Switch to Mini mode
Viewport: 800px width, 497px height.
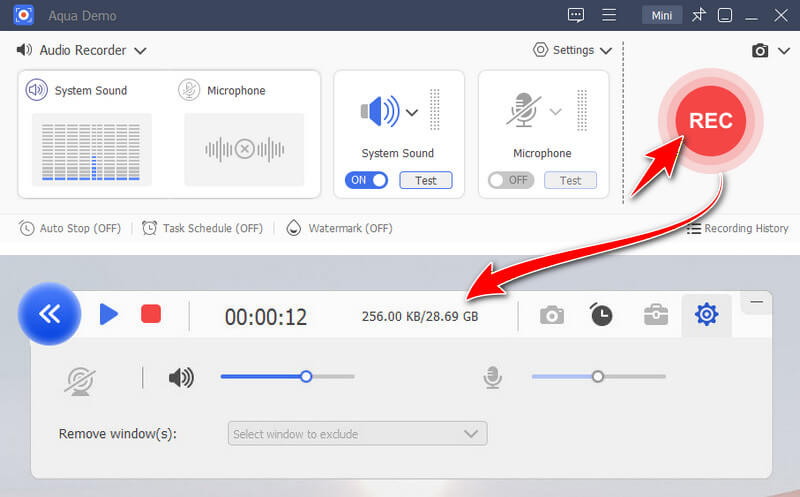click(x=662, y=15)
